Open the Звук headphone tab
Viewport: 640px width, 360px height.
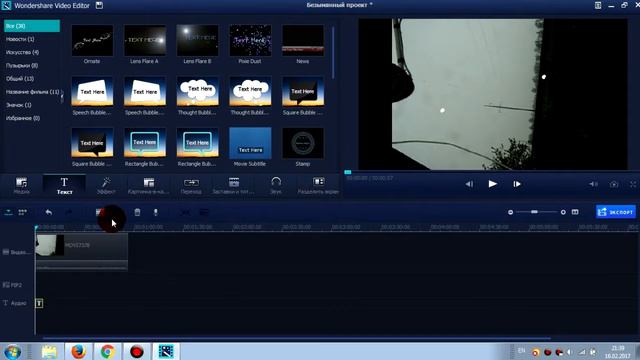click(x=276, y=185)
